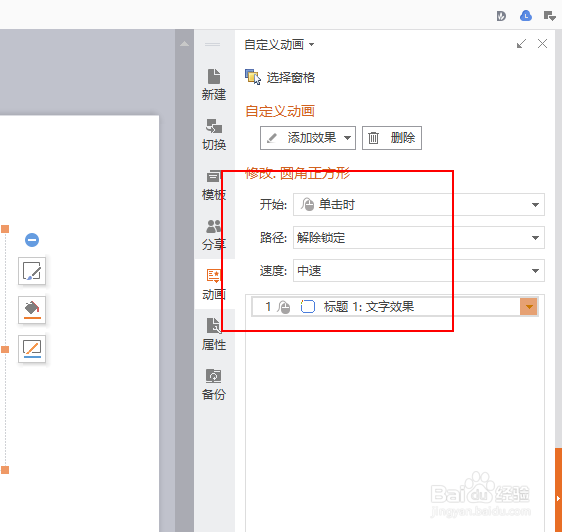The image size is (562, 532).
Task: Click the 添加效果 add effect button
Action: (308, 138)
